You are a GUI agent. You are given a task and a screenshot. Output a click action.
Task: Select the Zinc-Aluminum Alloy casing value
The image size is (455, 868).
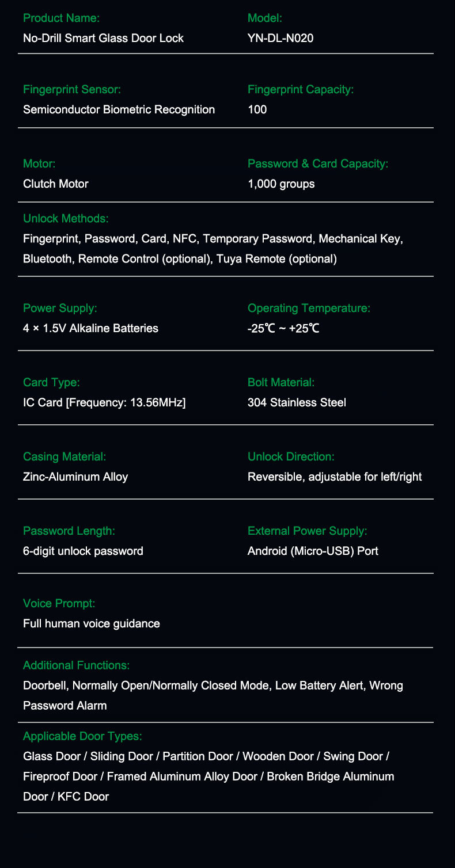tap(75, 477)
